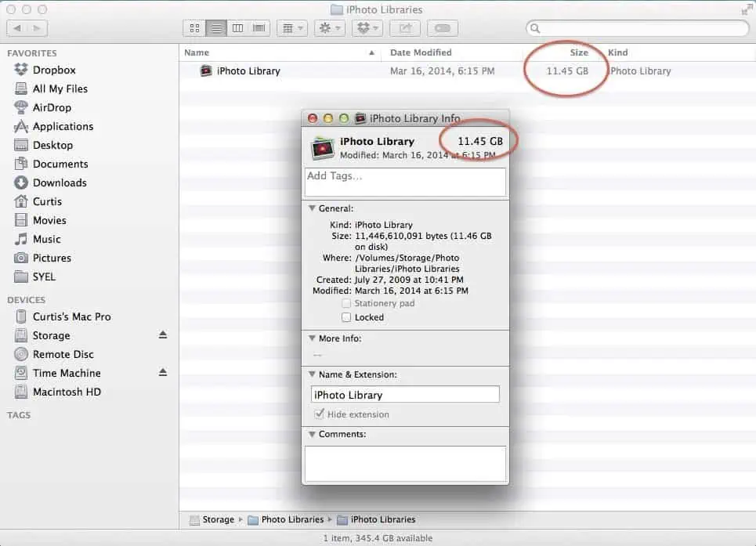Click the Edit Tags toolbar button
The height and width of the screenshot is (546, 756).
coord(443,28)
